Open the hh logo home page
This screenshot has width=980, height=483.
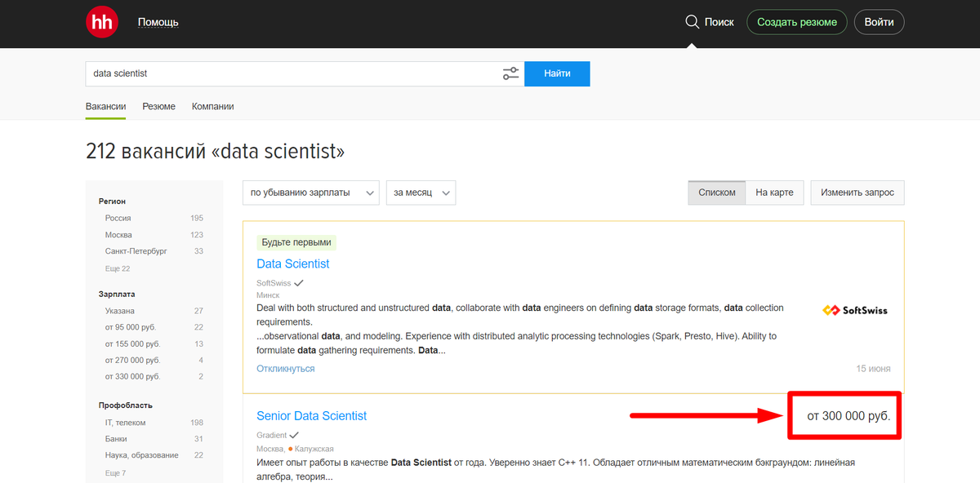pyautogui.click(x=102, y=22)
